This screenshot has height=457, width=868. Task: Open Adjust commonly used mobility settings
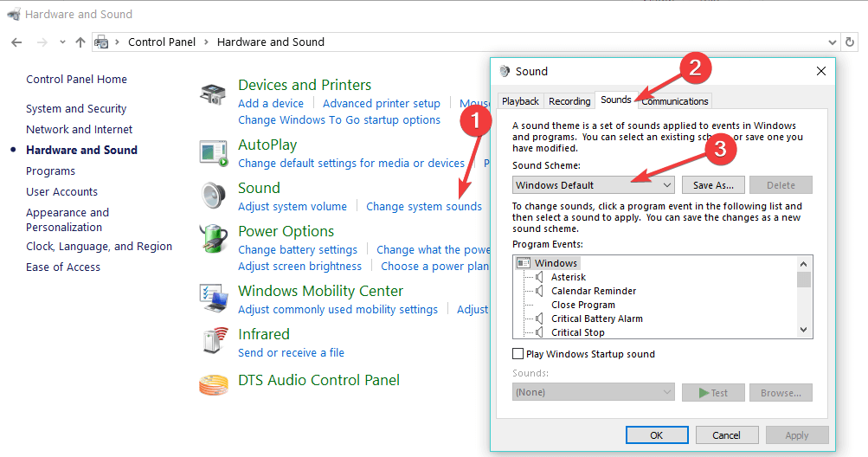338,310
